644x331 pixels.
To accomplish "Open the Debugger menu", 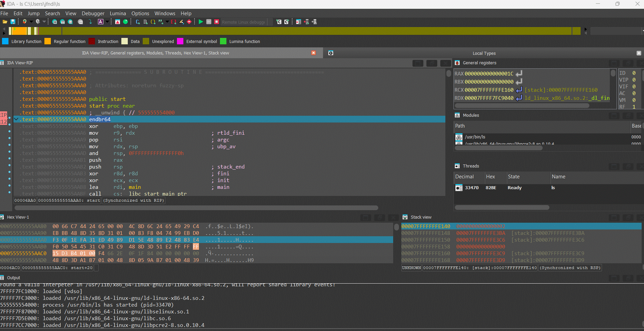I will coord(93,14).
